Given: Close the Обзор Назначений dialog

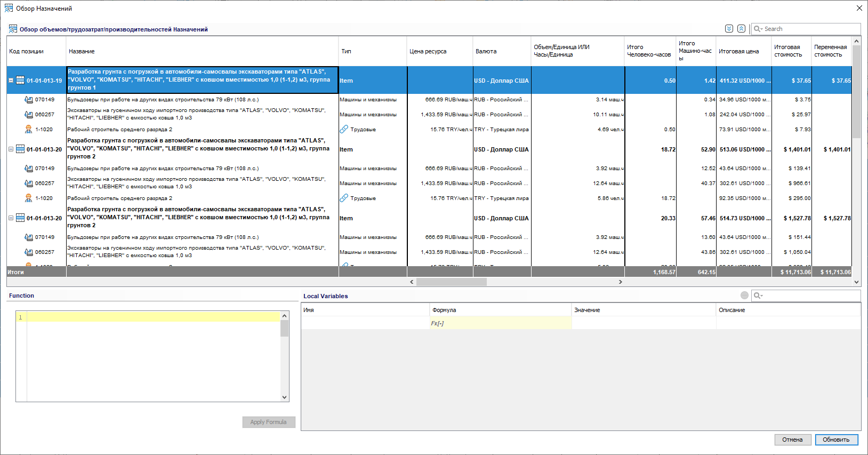Looking at the screenshot, I should click(859, 8).
